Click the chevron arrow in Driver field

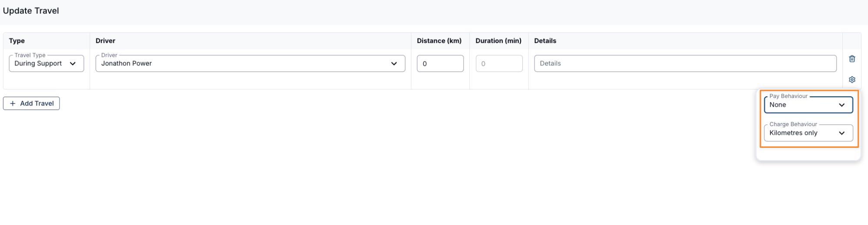pyautogui.click(x=394, y=64)
